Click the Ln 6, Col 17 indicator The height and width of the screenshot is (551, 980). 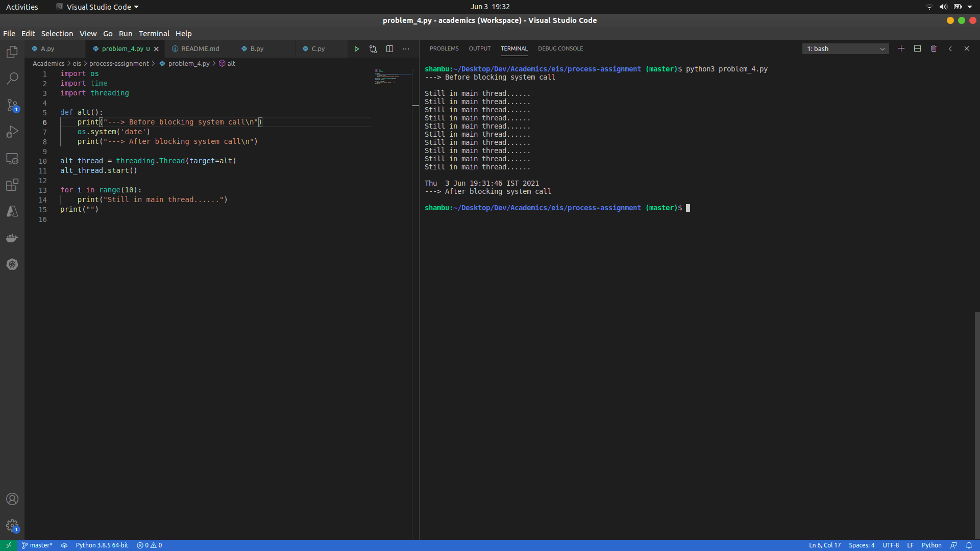(824, 545)
